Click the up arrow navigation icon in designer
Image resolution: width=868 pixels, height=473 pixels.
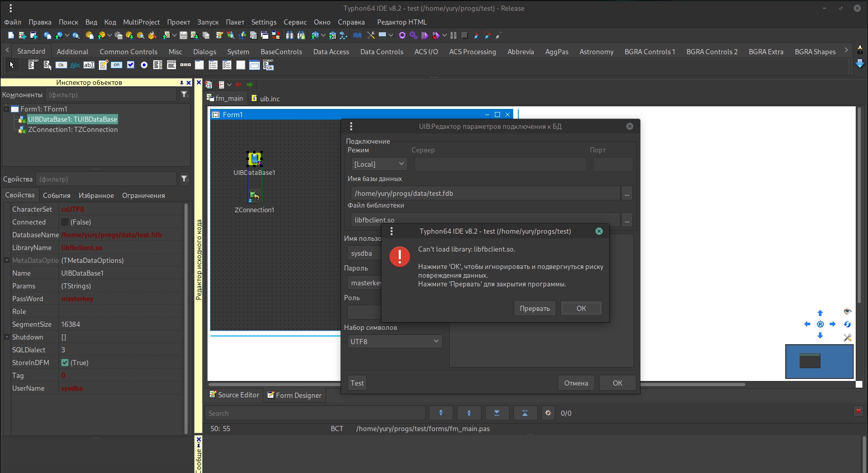click(x=820, y=313)
